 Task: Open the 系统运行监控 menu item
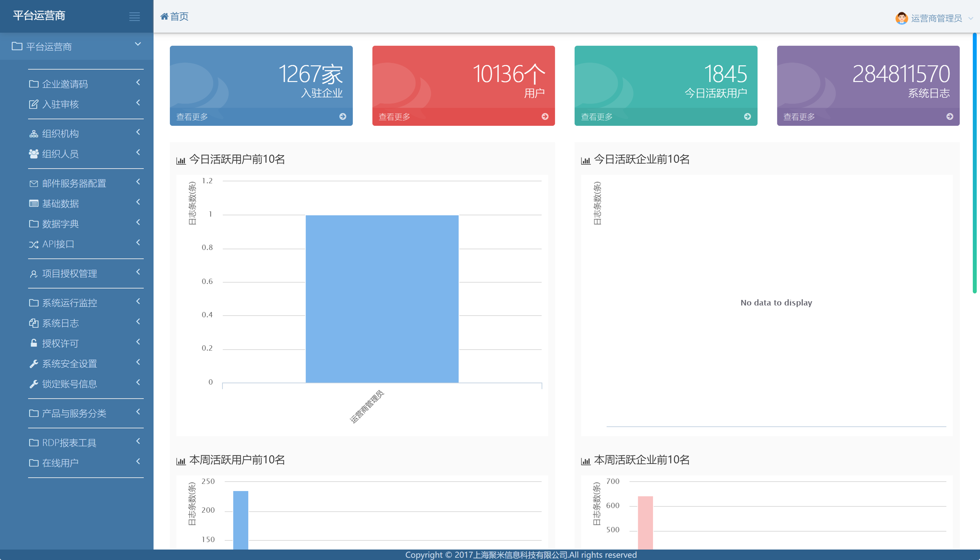pyautogui.click(x=69, y=303)
